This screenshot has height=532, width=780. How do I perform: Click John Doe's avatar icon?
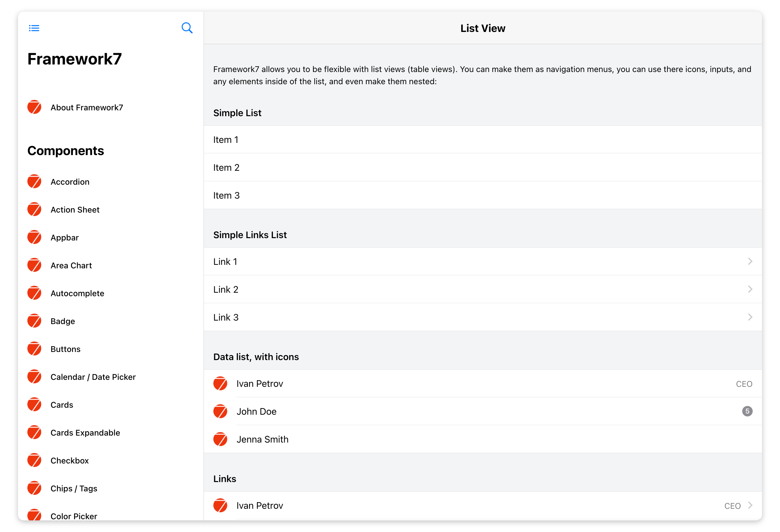220,411
